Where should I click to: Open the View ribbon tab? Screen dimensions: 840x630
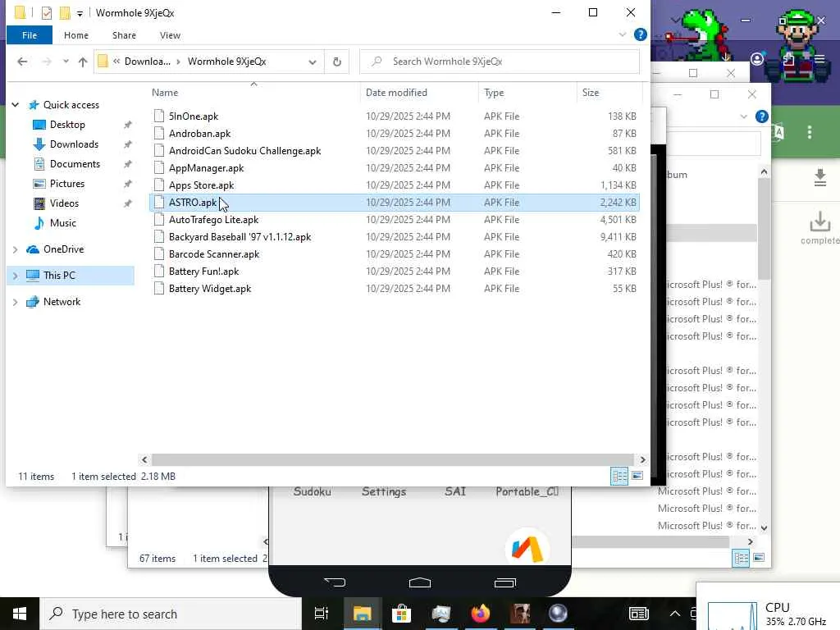click(170, 35)
